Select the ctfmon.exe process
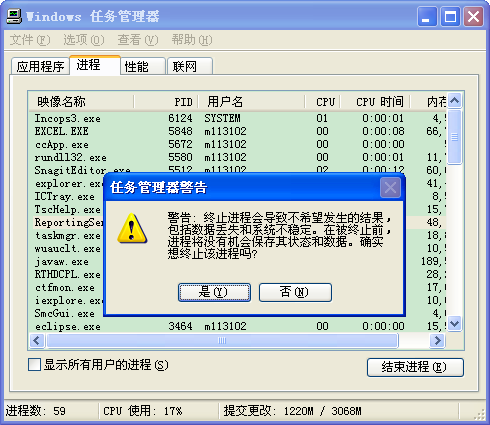 point(65,287)
